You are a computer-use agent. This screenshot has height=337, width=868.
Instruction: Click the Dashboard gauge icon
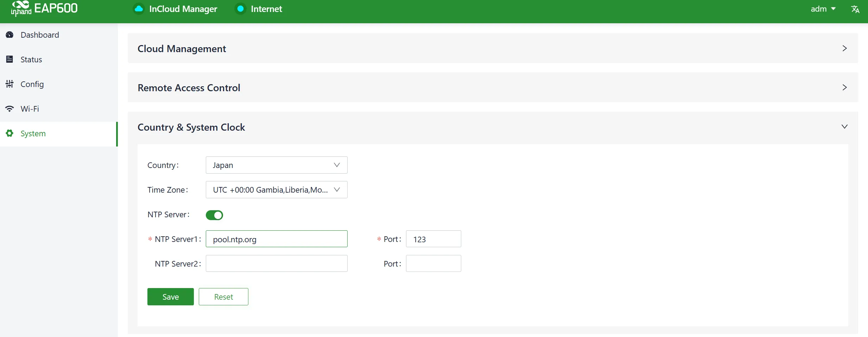10,35
